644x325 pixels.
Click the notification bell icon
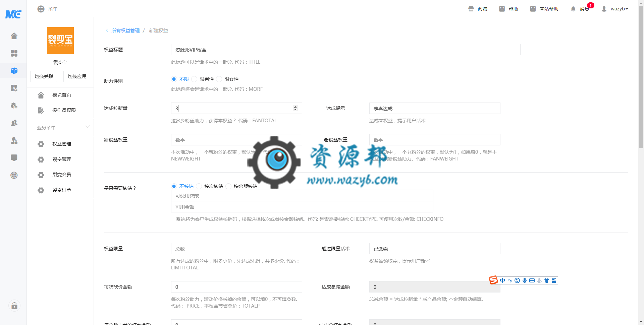coord(573,9)
